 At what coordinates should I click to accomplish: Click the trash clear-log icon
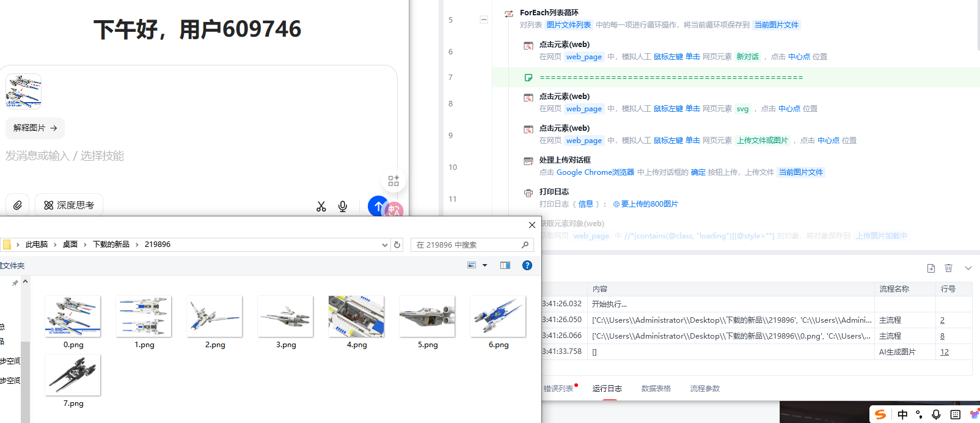949,268
